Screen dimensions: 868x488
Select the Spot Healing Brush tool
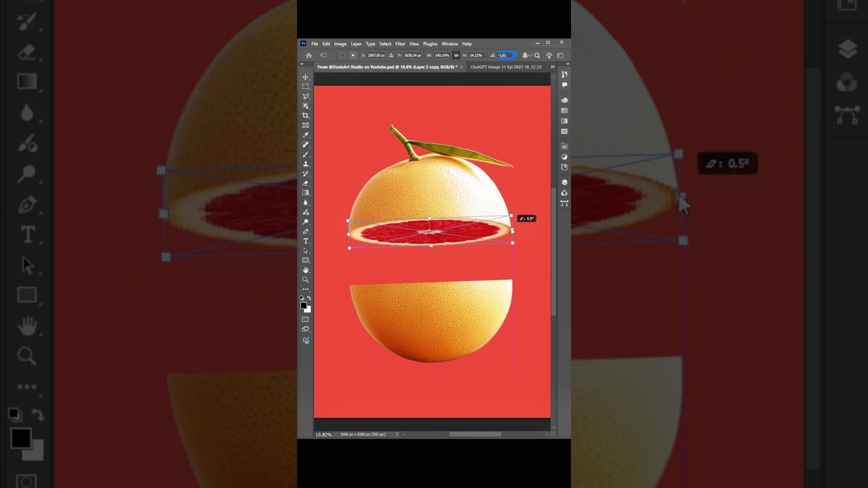coord(305,144)
